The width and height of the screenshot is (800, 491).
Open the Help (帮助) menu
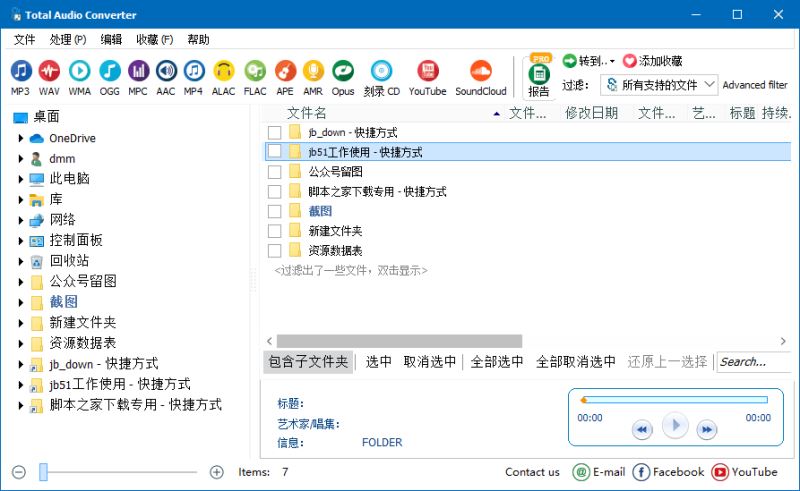(198, 40)
